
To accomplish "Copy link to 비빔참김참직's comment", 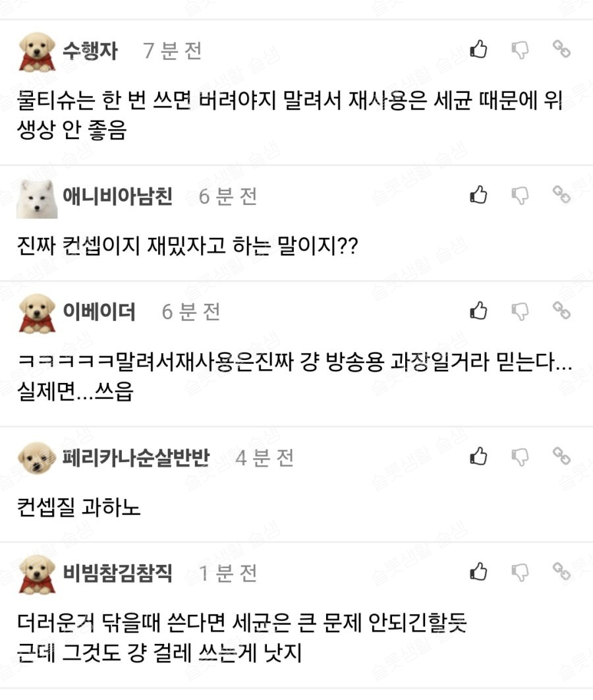I will click(x=561, y=571).
